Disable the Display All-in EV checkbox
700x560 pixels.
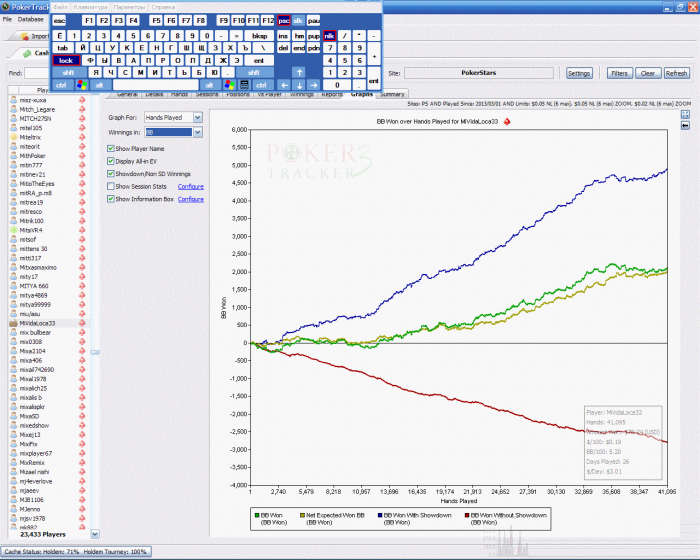click(111, 161)
